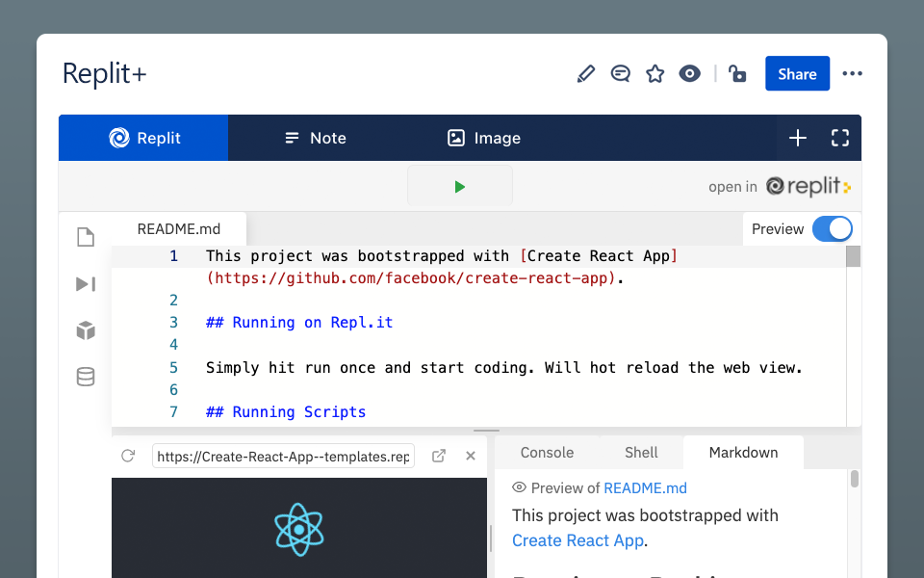Open the debugger step-play sidebar icon
Screen dimensions: 924x578
click(x=86, y=284)
